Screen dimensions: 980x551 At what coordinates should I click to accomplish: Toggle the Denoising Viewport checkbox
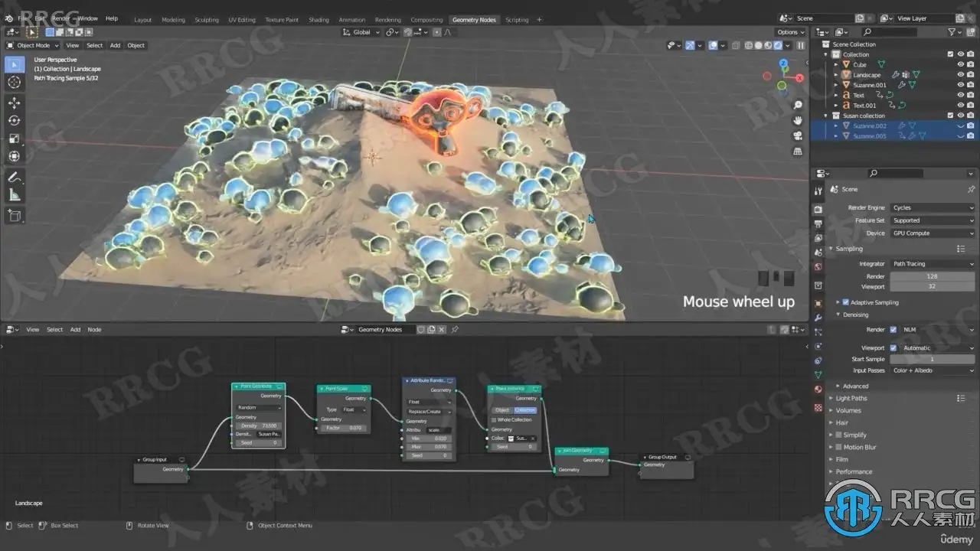pyautogui.click(x=893, y=348)
